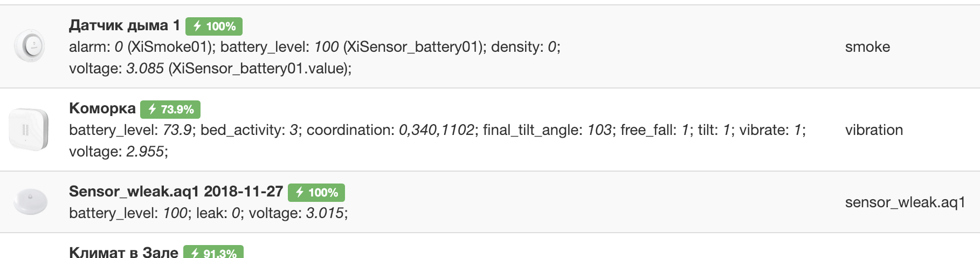Click the vibration type label
This screenshot has height=258, width=980.
point(874,130)
